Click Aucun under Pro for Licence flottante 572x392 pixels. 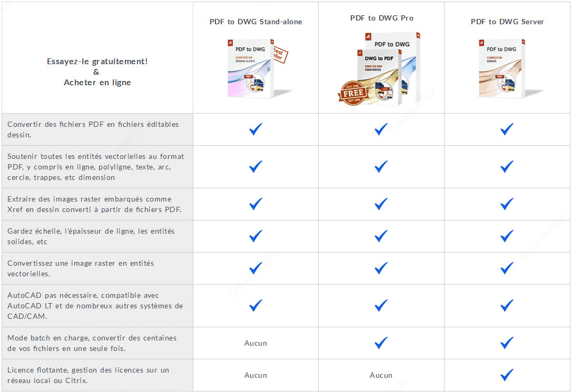click(381, 375)
